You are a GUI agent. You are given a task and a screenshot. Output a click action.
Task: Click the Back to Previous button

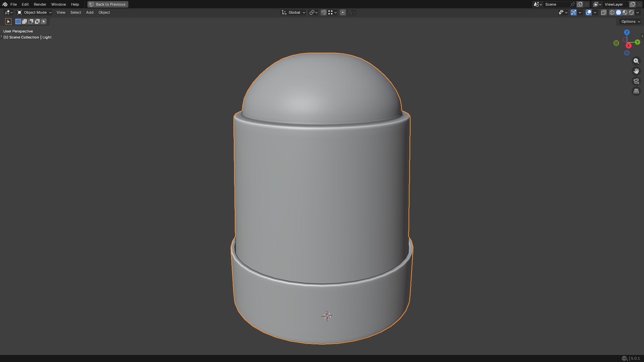tap(108, 4)
